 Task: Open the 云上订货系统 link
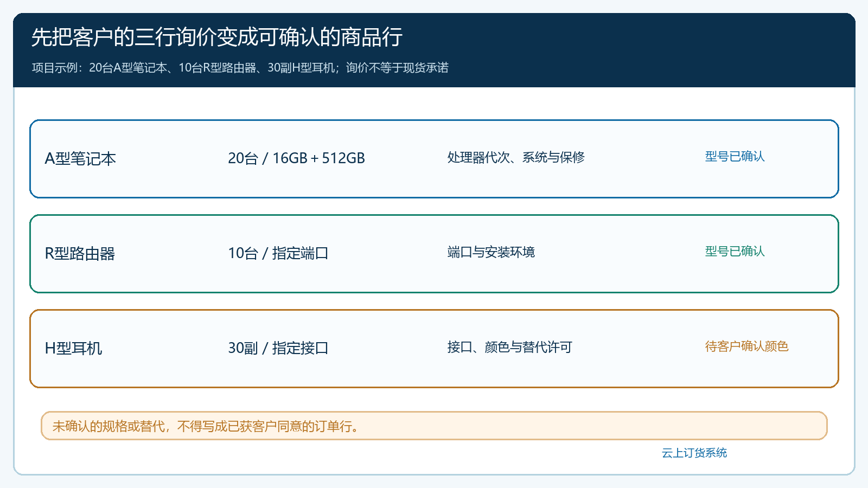694,453
